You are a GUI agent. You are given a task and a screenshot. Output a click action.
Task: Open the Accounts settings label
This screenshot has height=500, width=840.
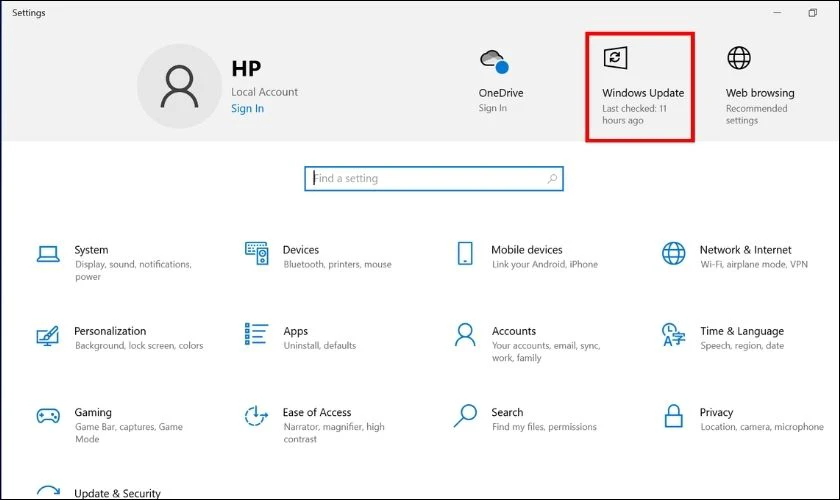pos(514,331)
